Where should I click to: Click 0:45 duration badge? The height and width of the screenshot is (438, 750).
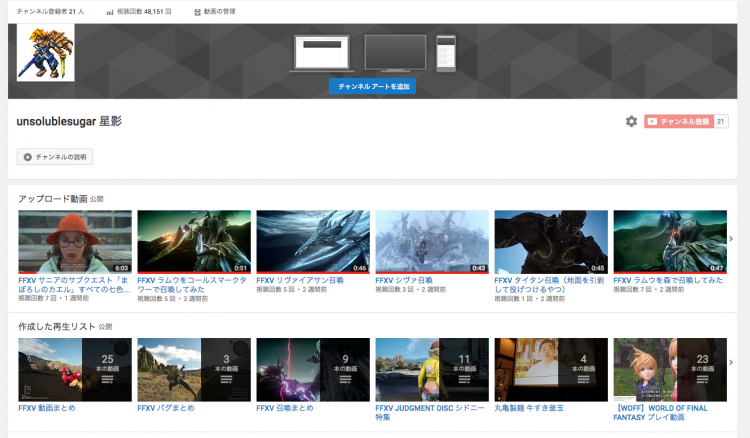[598, 268]
